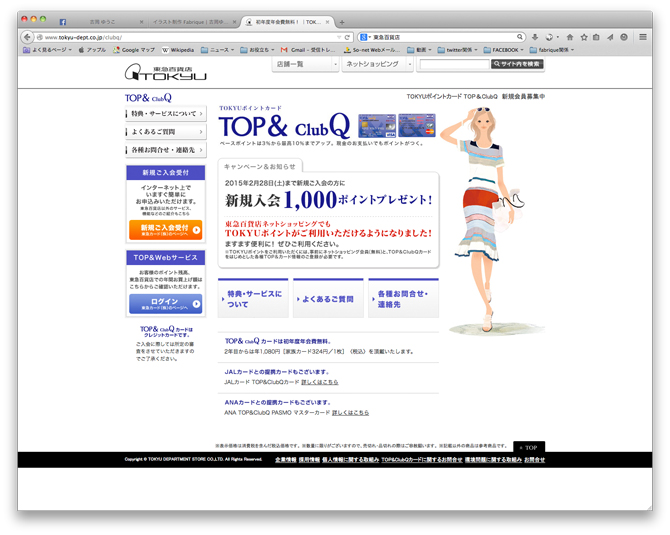The height and width of the screenshot is (535, 670).
Task: Open footer 企業情報 link
Action: pos(286,460)
